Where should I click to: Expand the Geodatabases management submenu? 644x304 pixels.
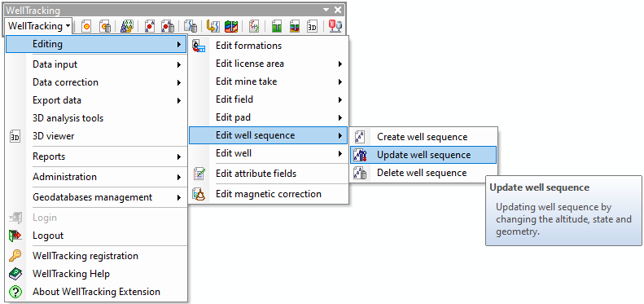[x=96, y=197]
